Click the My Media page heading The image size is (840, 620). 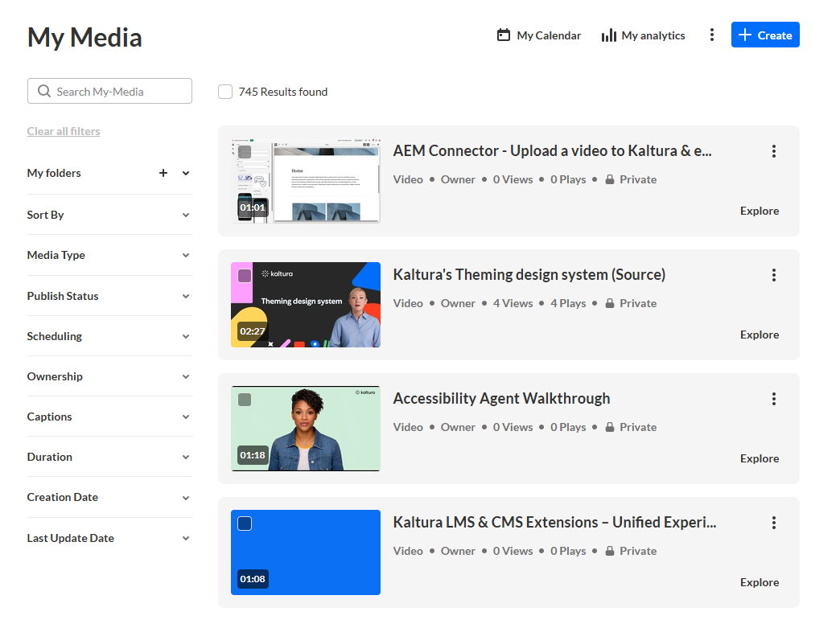tap(84, 38)
